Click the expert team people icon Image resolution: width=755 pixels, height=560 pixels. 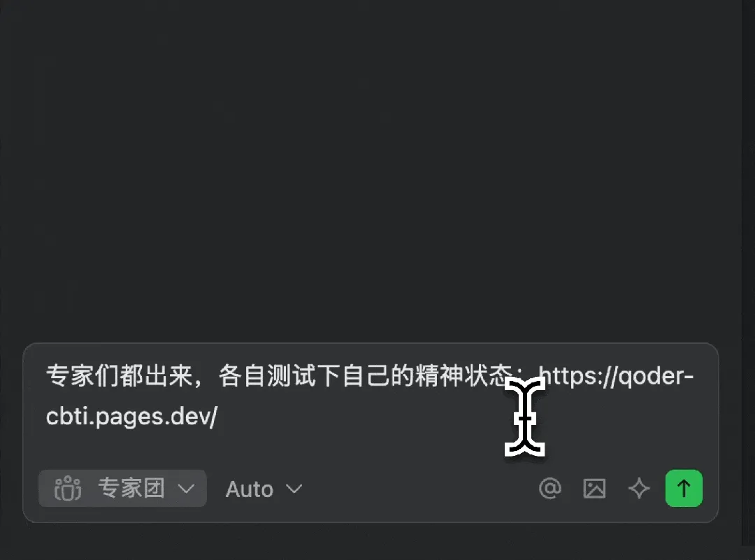pyautogui.click(x=68, y=488)
